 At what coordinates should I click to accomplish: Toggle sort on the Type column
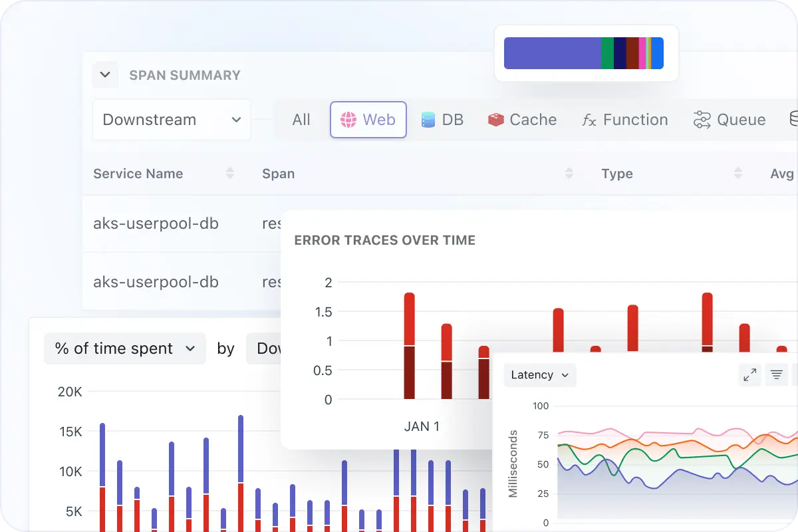(738, 173)
